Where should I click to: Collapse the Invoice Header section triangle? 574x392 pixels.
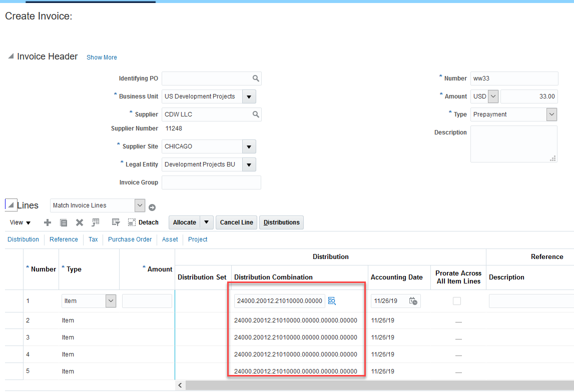(11, 56)
